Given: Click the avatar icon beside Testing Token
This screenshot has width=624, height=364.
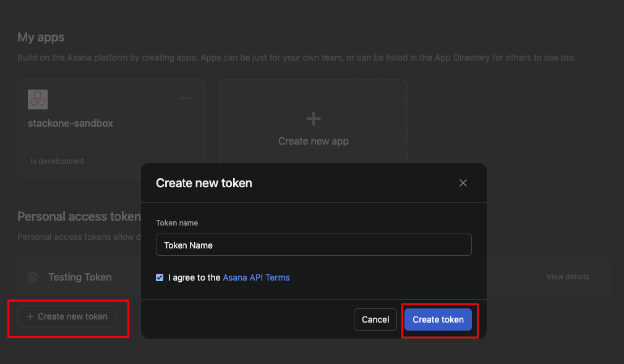Looking at the screenshot, I should coord(33,277).
